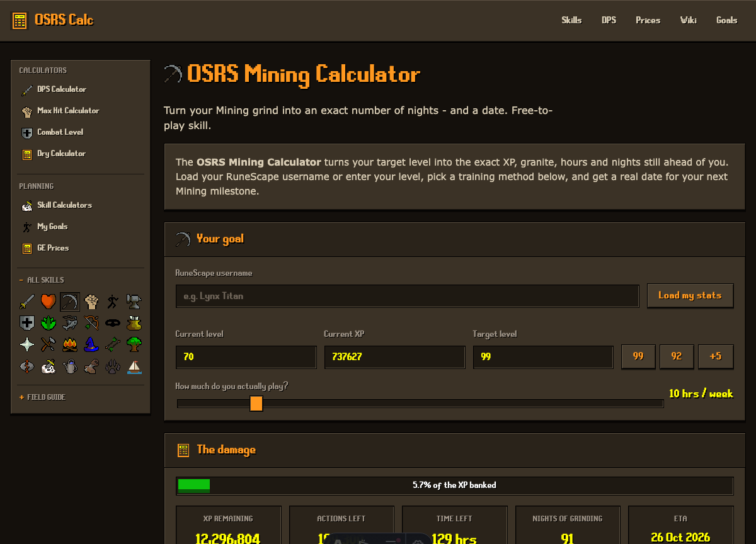Select the Fletching arrows skill icon
The height and width of the screenshot is (544, 756).
click(x=113, y=344)
